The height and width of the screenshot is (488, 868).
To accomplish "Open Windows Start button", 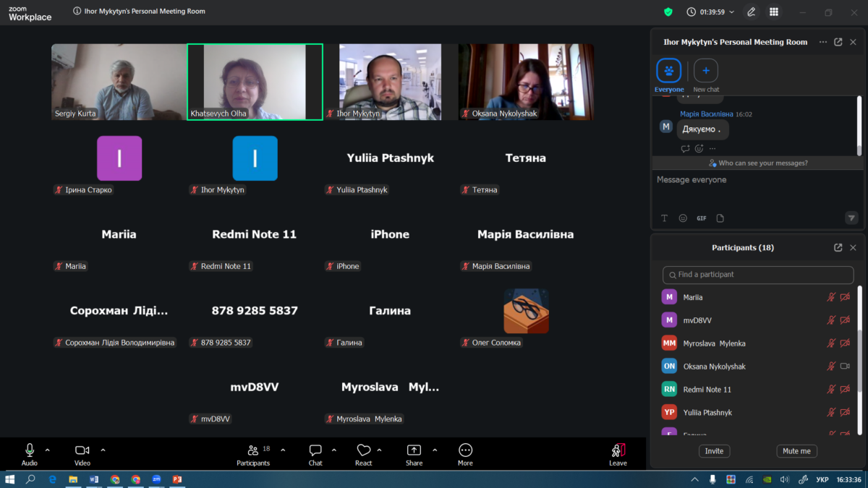I will point(10,479).
